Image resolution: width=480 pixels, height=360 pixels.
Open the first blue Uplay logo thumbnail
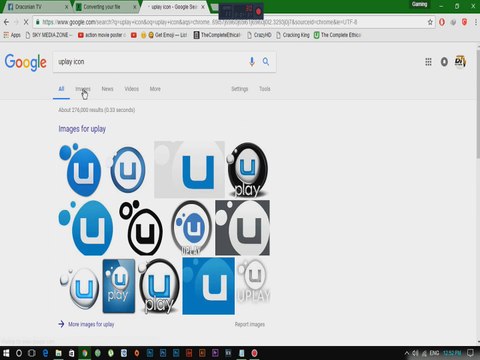click(80, 170)
